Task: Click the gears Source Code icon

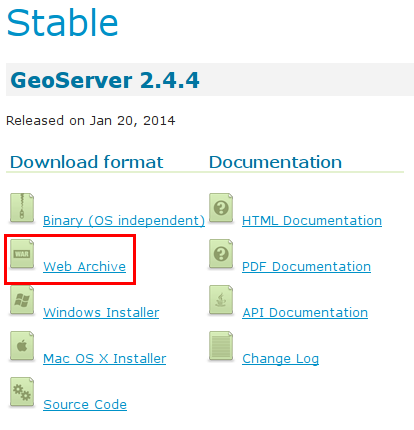Action: click(x=22, y=392)
